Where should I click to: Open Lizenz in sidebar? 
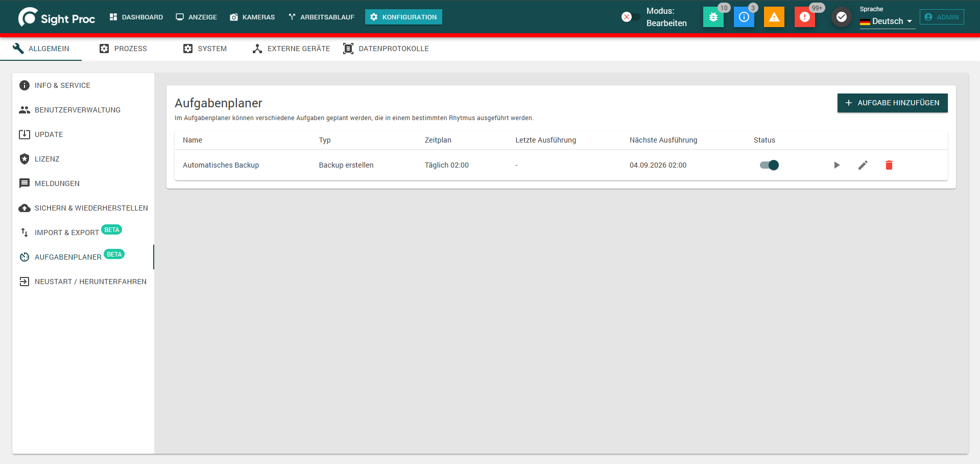click(x=83, y=159)
